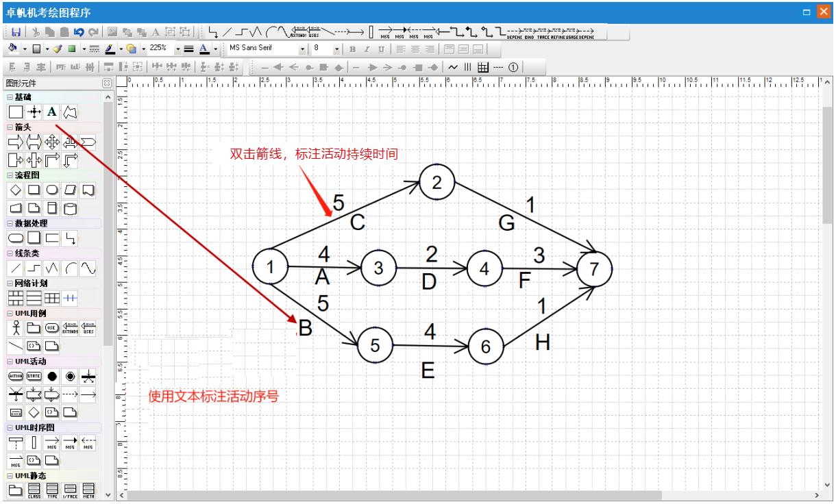Click the circled number 1 toolbar icon

[x=513, y=66]
